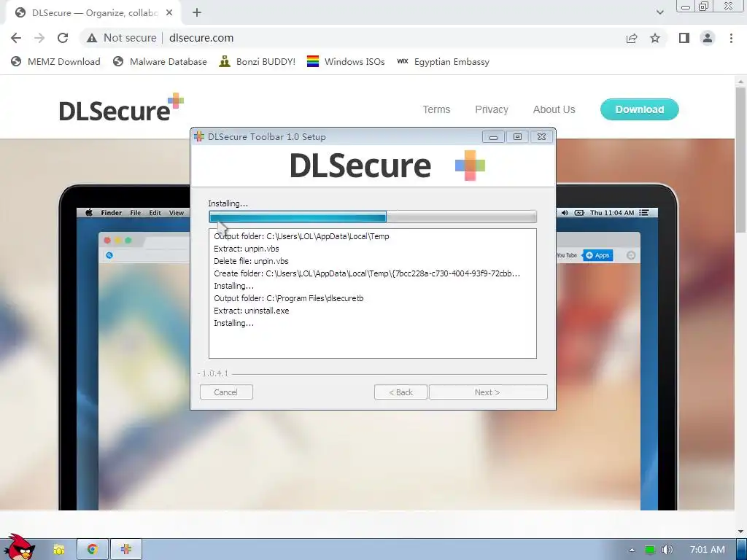Click the Back button in setup
Image resolution: width=747 pixels, height=560 pixels.
(400, 392)
